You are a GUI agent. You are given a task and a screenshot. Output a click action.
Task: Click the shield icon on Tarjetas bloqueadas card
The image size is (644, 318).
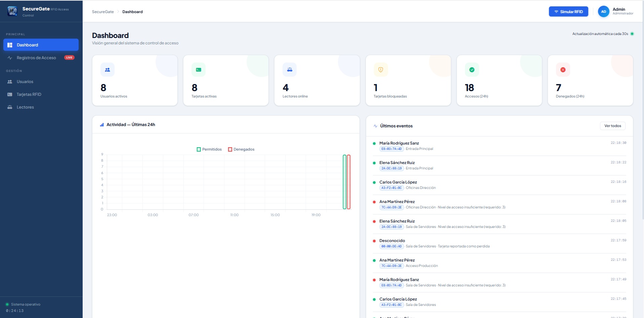tap(381, 70)
